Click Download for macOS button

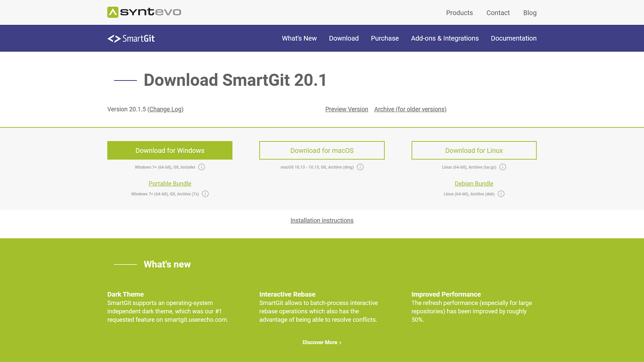[322, 151]
